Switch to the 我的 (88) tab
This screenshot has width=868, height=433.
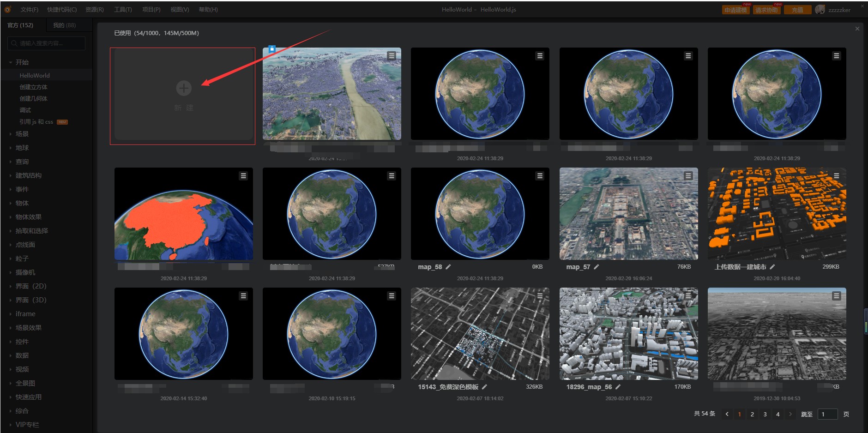64,25
